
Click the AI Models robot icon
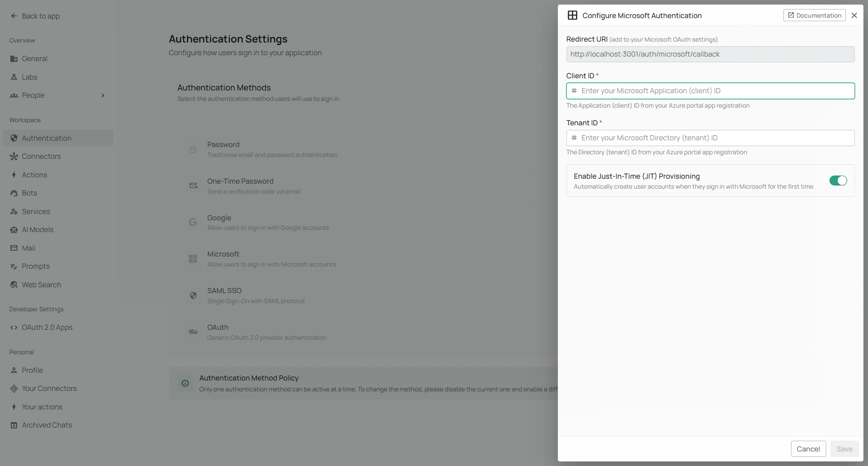pos(14,230)
